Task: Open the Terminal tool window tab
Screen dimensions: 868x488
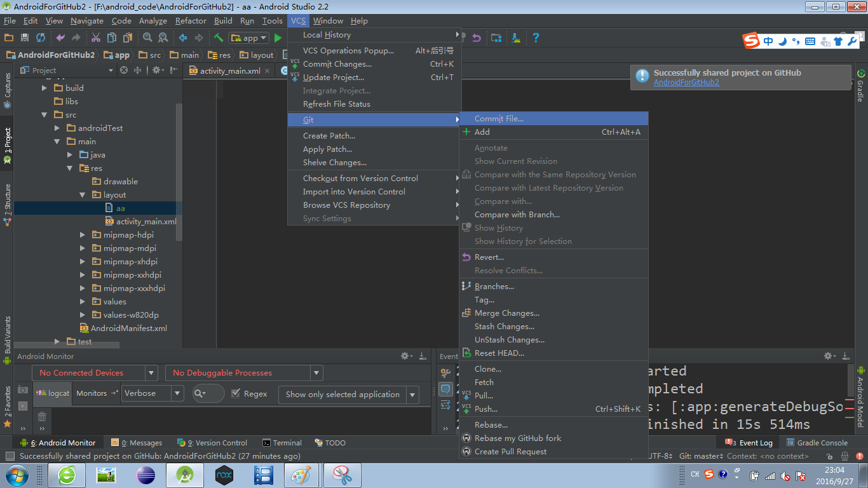Action: coord(283,443)
